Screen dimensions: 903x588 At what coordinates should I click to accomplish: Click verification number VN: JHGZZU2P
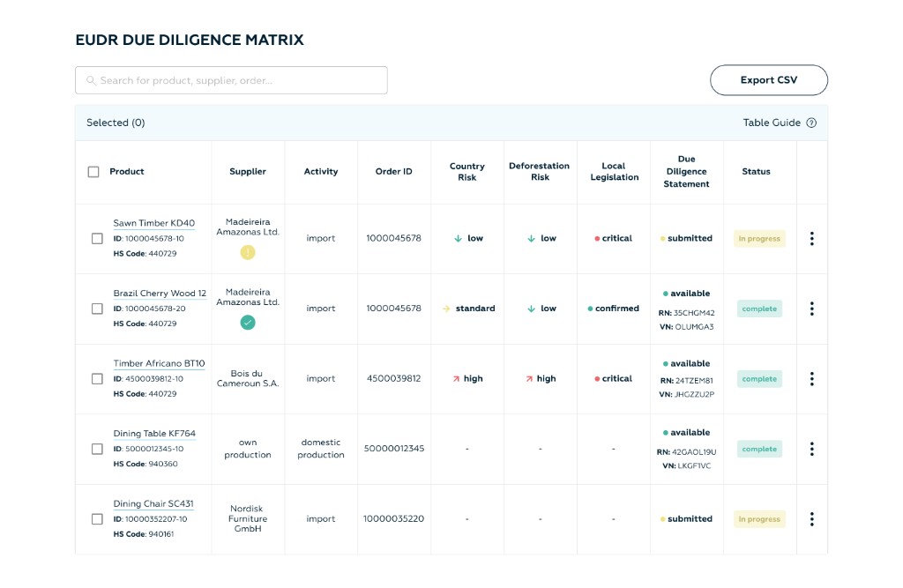686,394
